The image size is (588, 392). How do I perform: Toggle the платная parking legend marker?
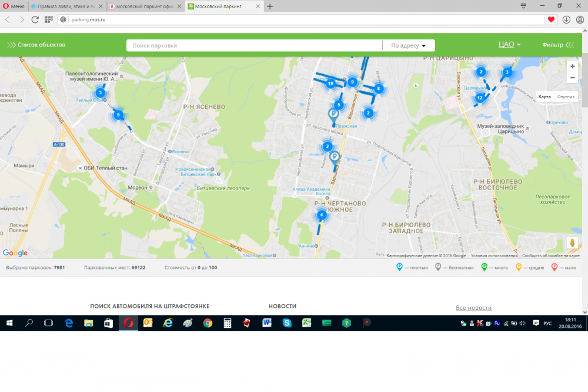pos(400,268)
